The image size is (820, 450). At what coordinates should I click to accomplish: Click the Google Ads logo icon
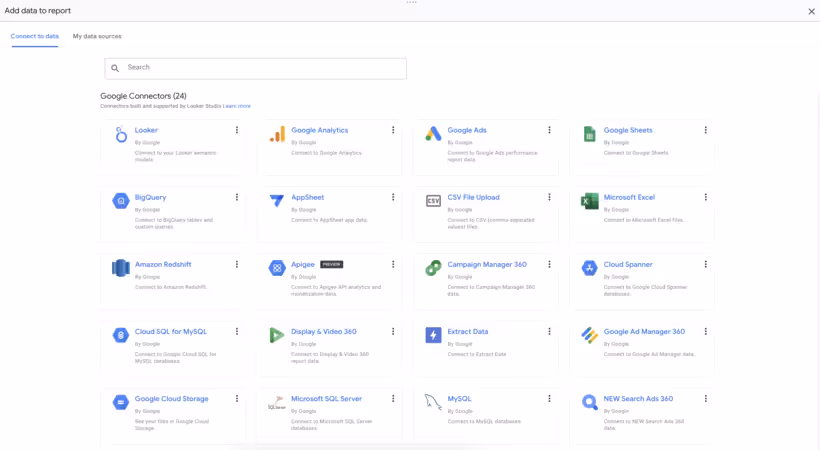click(433, 134)
